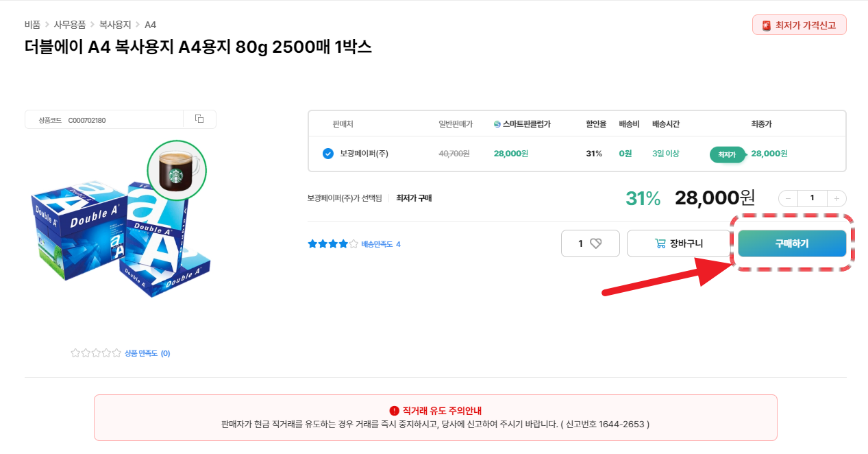Click the quantity input field
This screenshot has height=454, width=868.
813,198
